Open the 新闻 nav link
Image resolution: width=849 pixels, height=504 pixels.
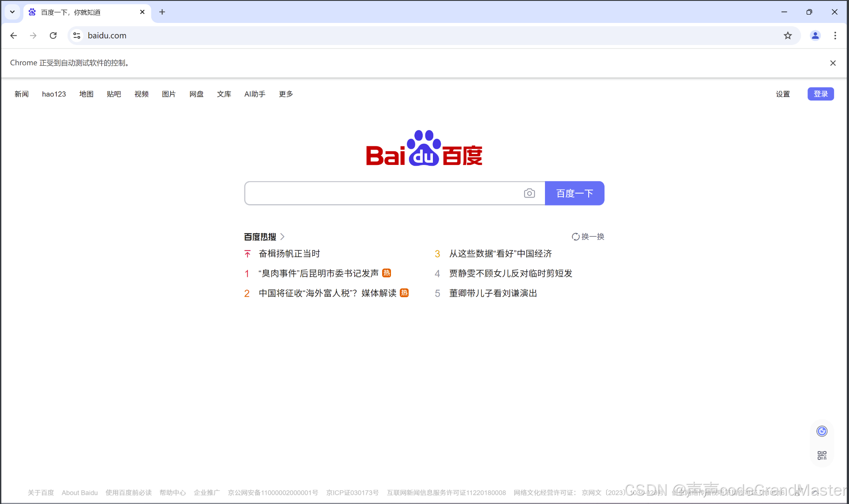(x=21, y=94)
